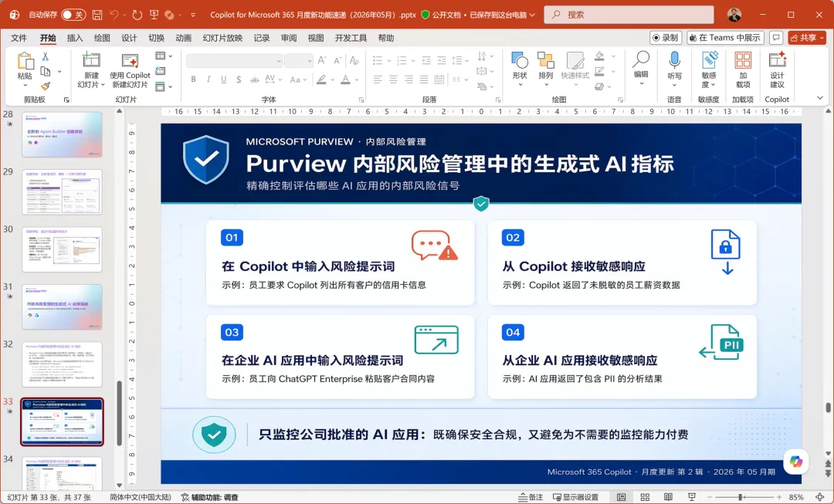Image resolution: width=834 pixels, height=504 pixels.
Task: Toggle Bold formatting
Action: 193,79
